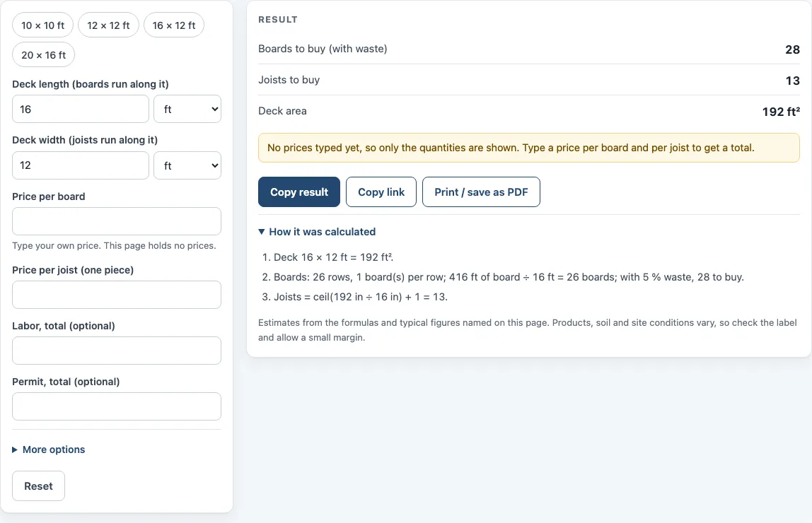
Task: Click the Copy result button
Action: pos(299,192)
